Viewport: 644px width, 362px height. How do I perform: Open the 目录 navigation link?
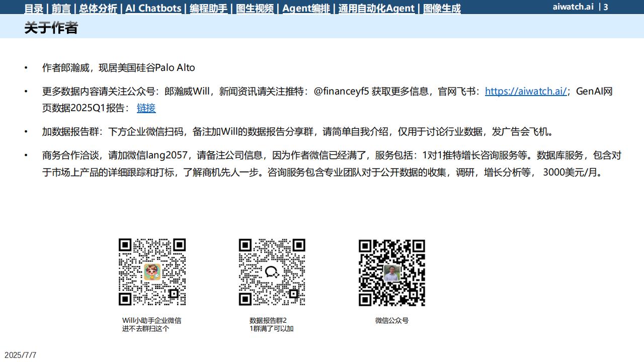(x=34, y=8)
